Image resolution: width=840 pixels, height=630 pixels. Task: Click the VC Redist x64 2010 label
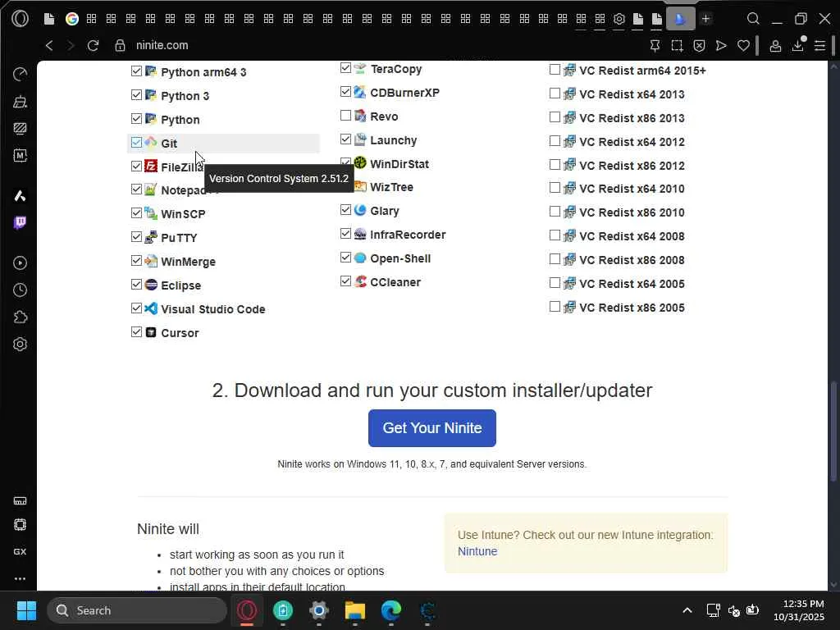(x=632, y=189)
